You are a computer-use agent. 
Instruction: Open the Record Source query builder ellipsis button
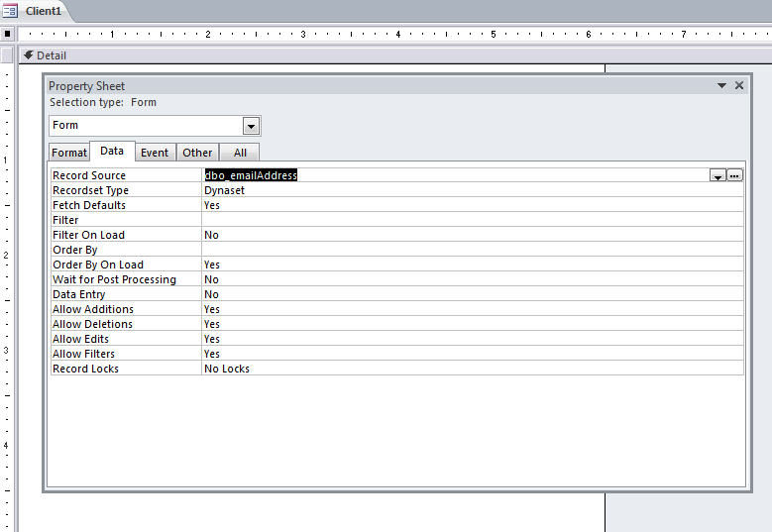point(734,175)
